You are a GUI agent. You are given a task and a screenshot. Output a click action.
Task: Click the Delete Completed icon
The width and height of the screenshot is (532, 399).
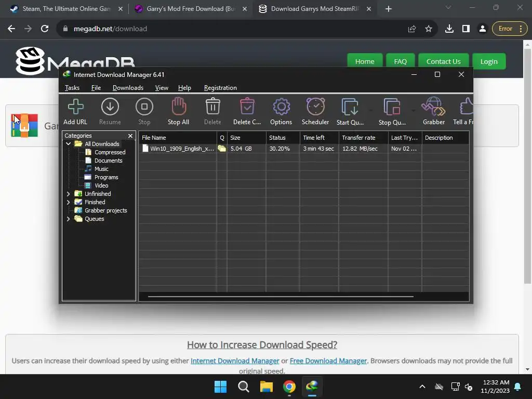click(x=247, y=112)
